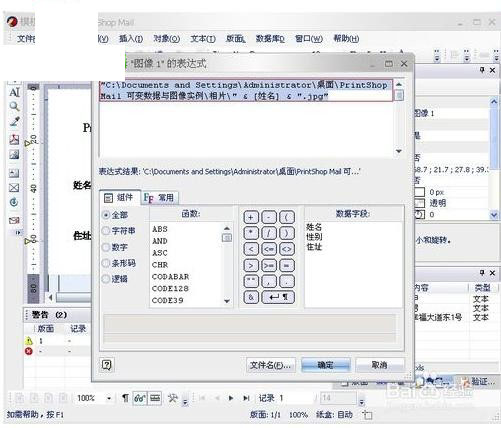Expand left toolbar overflow arrow
The width and height of the screenshot is (501, 428).
[x=18, y=232]
